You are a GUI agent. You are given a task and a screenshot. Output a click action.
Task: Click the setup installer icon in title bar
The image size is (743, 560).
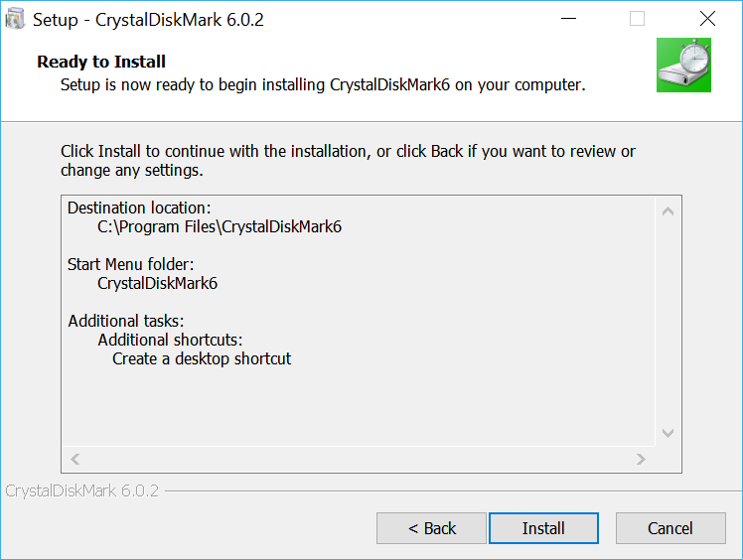pyautogui.click(x=15, y=19)
